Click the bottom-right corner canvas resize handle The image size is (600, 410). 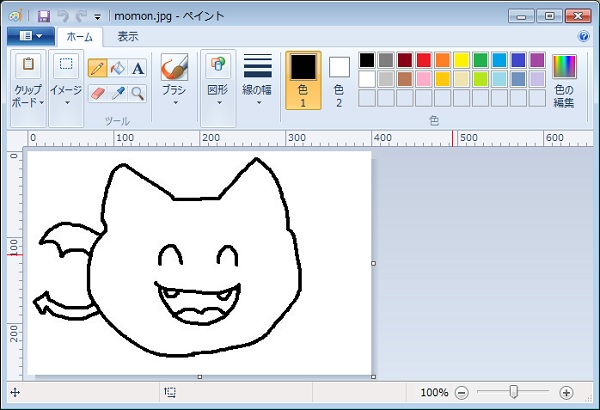click(373, 377)
